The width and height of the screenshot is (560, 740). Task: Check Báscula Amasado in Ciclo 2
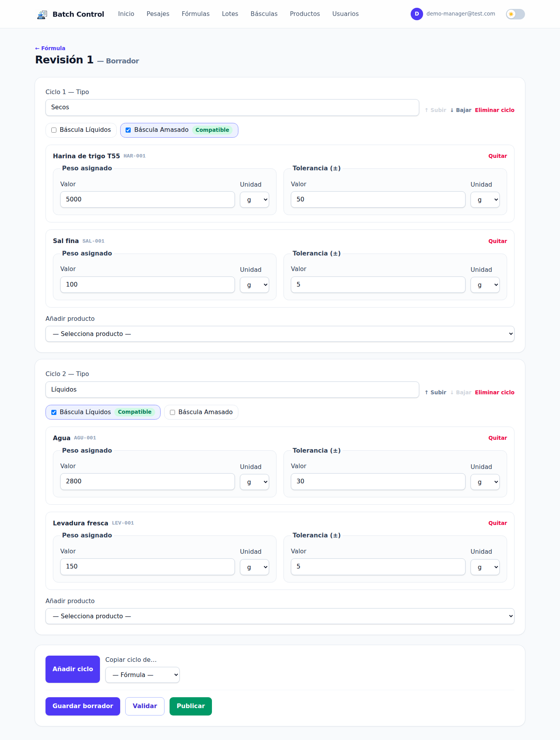coord(173,413)
